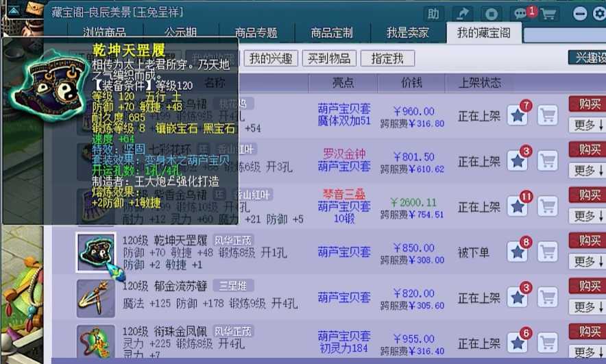Click 购买 for 郁金流苏簪
This screenshot has height=364, width=606.
pyautogui.click(x=588, y=287)
